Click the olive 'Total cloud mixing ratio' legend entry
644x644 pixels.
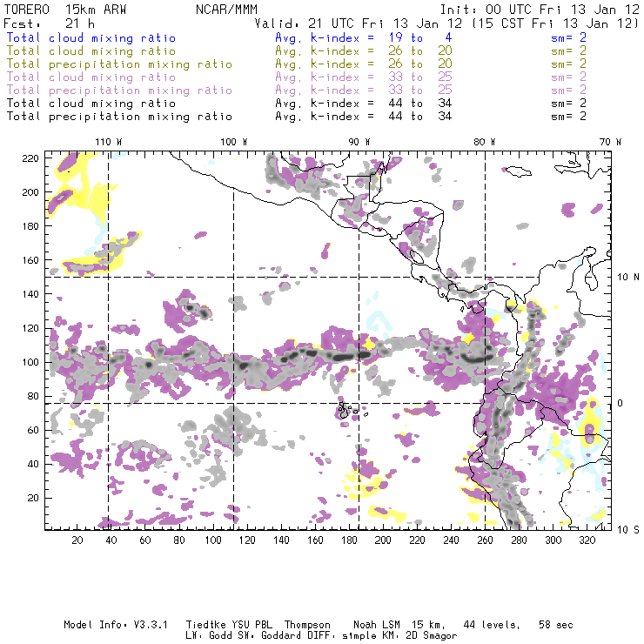91,51
